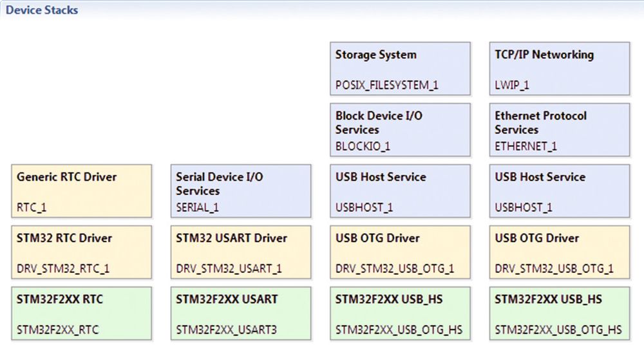644x356 pixels.
Task: Select STM32F2XX USB_HS block in the networking stack
Action: pos(560,314)
